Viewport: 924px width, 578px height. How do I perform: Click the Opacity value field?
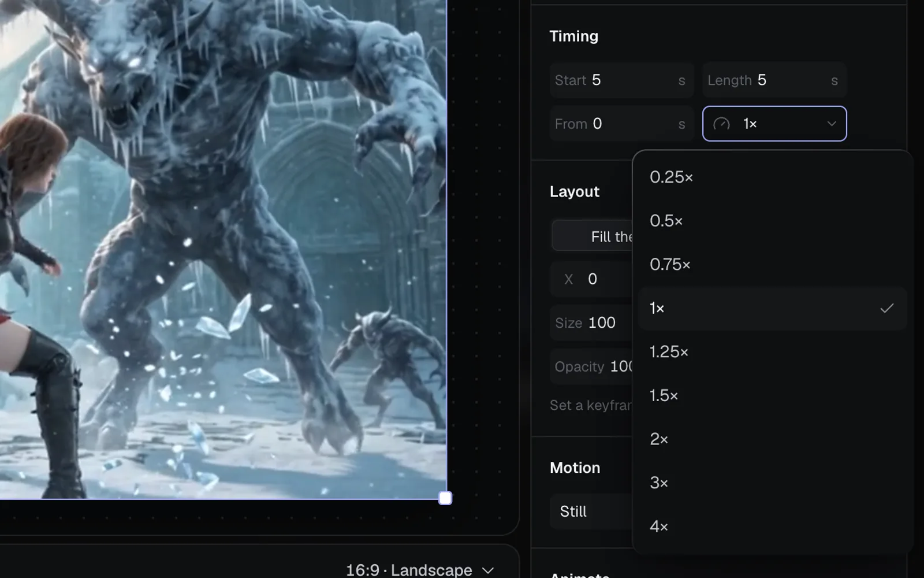pos(591,366)
